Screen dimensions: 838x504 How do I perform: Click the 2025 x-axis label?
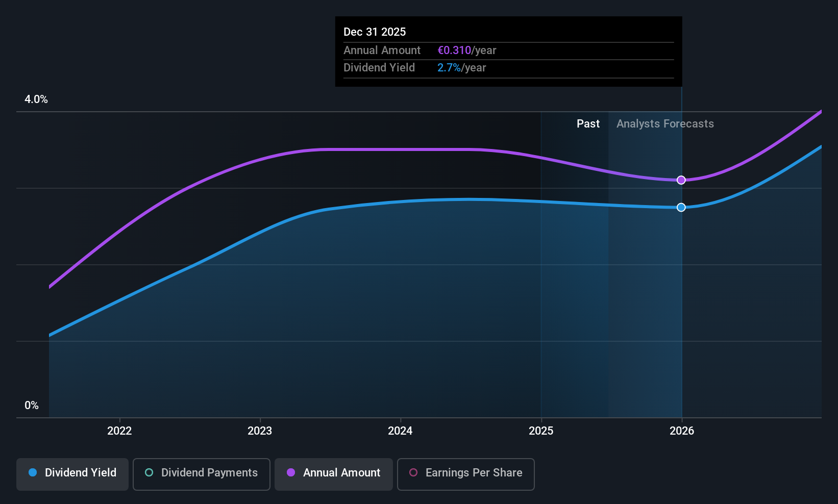point(541,431)
